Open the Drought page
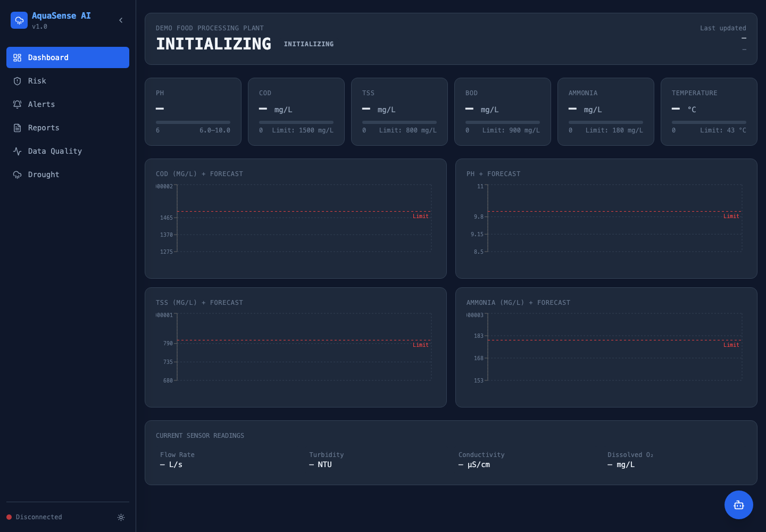This screenshot has height=532, width=766. [x=68, y=174]
